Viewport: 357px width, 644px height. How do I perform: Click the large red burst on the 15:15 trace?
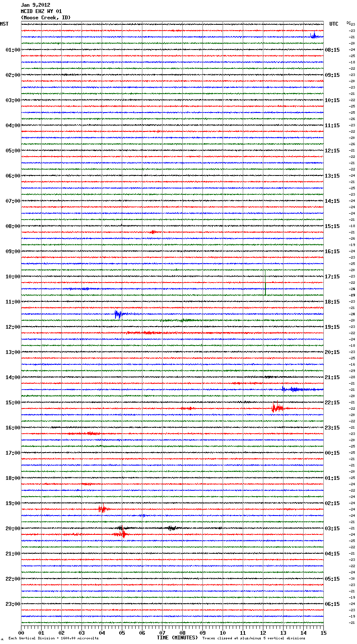coord(277,407)
